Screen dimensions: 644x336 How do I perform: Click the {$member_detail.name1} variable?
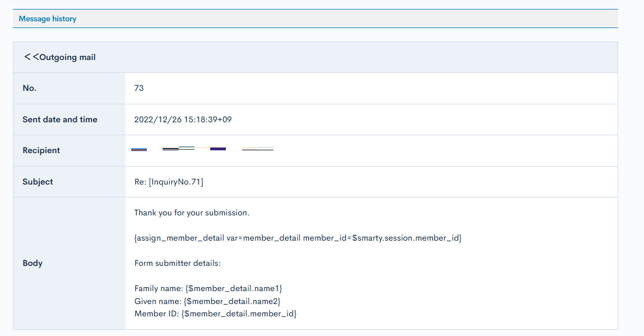tap(234, 288)
